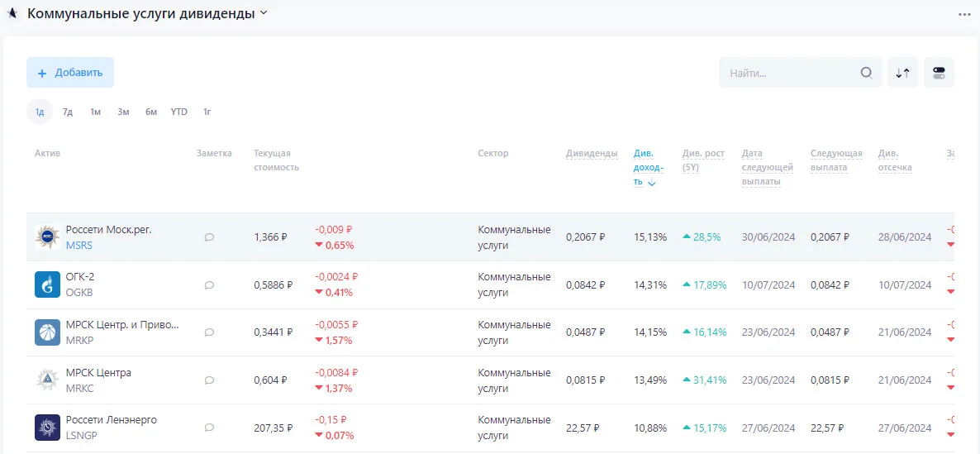Click the Следующая выплата column header
This screenshot has height=454, width=980.
click(836, 160)
